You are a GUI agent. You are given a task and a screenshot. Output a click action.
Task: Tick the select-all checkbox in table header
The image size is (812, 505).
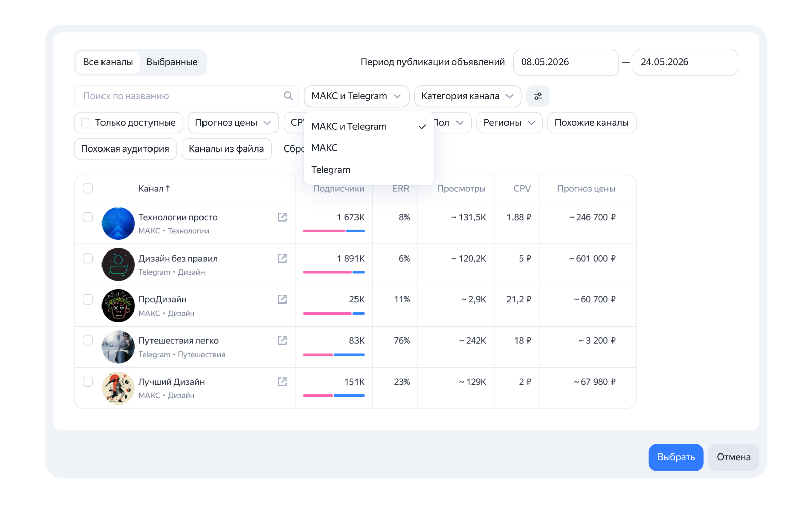click(88, 188)
